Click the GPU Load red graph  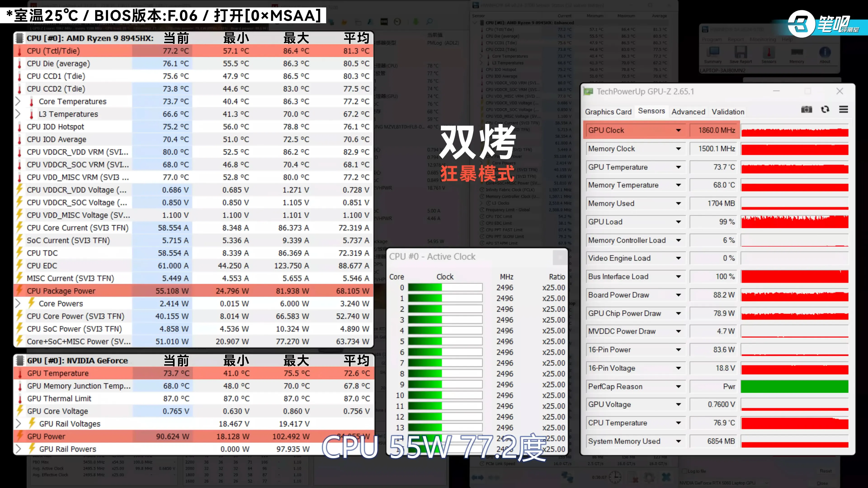click(x=795, y=222)
